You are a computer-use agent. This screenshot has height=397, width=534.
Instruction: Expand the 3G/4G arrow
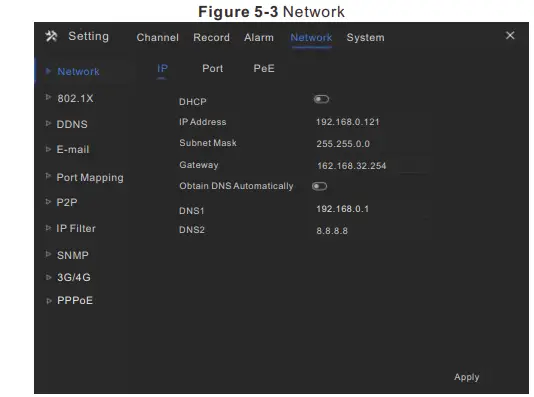[48, 277]
